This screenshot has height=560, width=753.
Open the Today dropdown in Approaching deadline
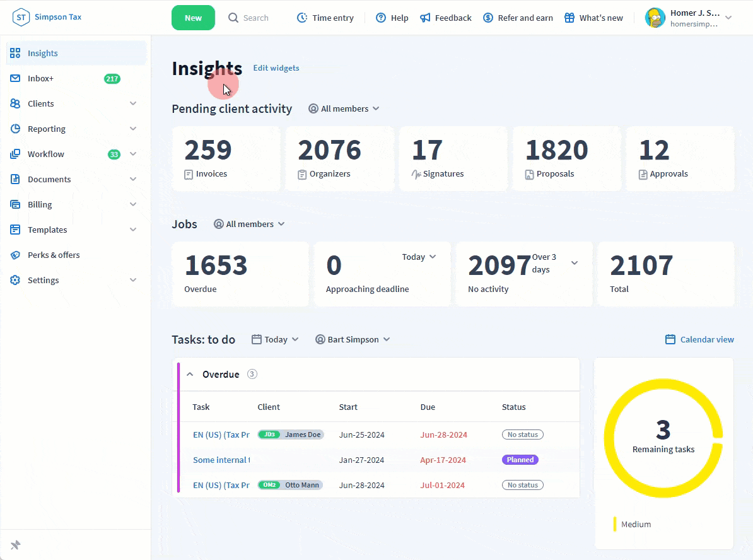(419, 257)
